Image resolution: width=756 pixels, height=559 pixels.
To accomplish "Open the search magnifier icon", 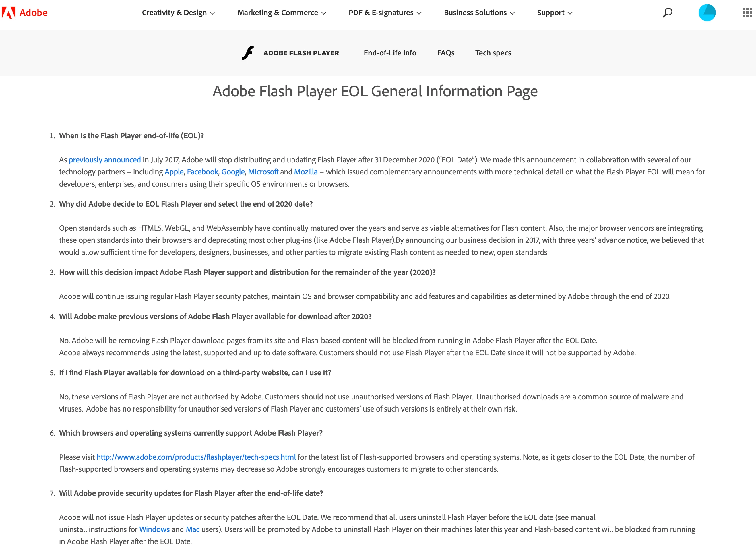I will point(667,13).
